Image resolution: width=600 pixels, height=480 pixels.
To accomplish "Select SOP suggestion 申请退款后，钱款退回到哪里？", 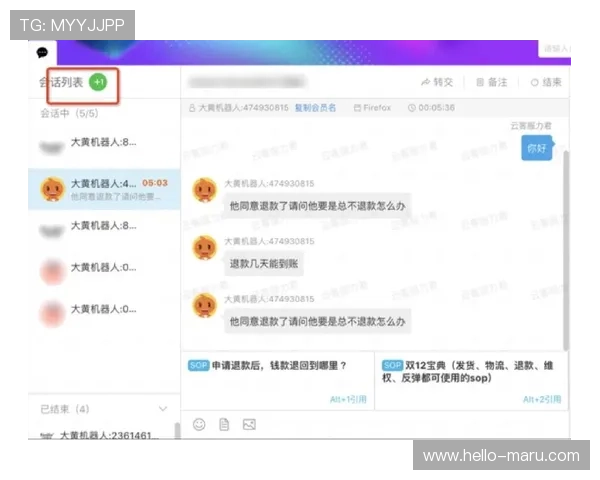I will pos(277,381).
